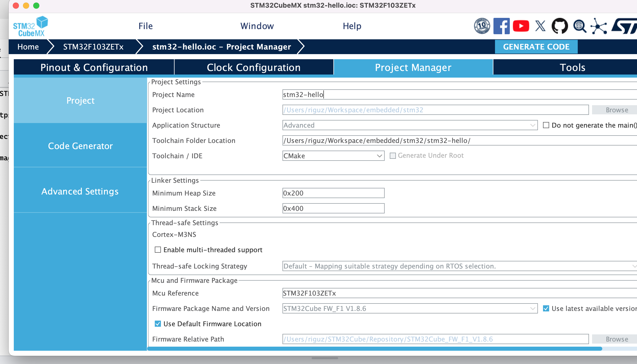
Task: Uncheck Use Default Firmware Location
Action: click(x=158, y=324)
